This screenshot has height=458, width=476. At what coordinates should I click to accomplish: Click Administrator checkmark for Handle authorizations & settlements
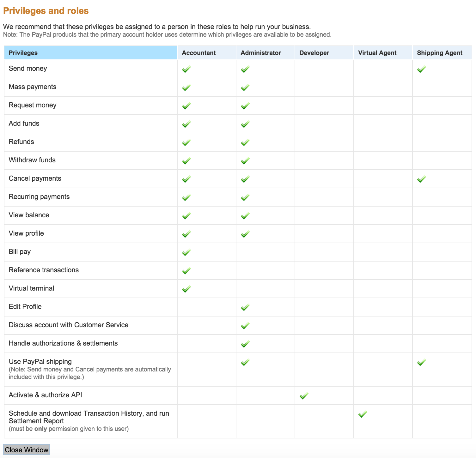coord(245,344)
